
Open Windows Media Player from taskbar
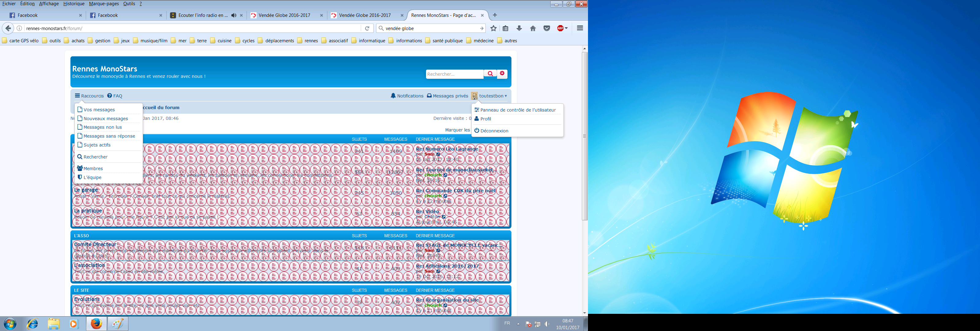tap(74, 324)
